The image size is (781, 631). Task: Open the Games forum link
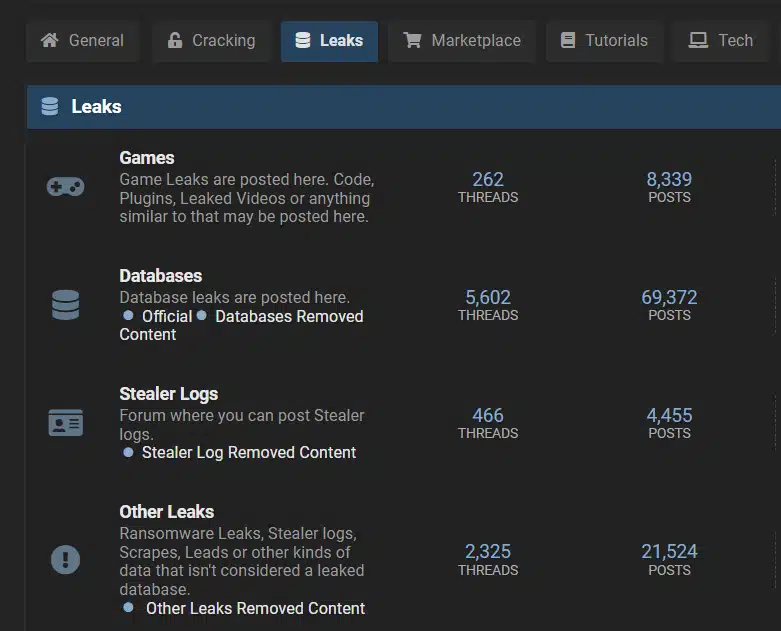(x=147, y=158)
